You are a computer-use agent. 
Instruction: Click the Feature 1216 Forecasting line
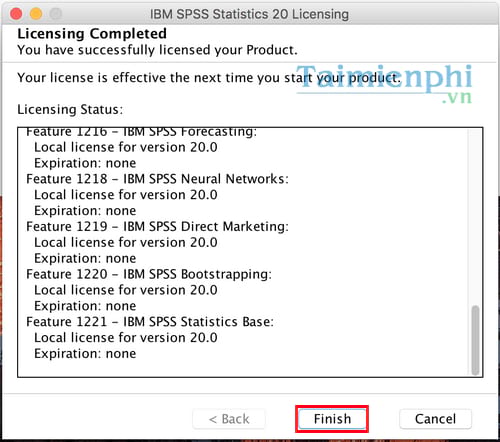pos(142,132)
